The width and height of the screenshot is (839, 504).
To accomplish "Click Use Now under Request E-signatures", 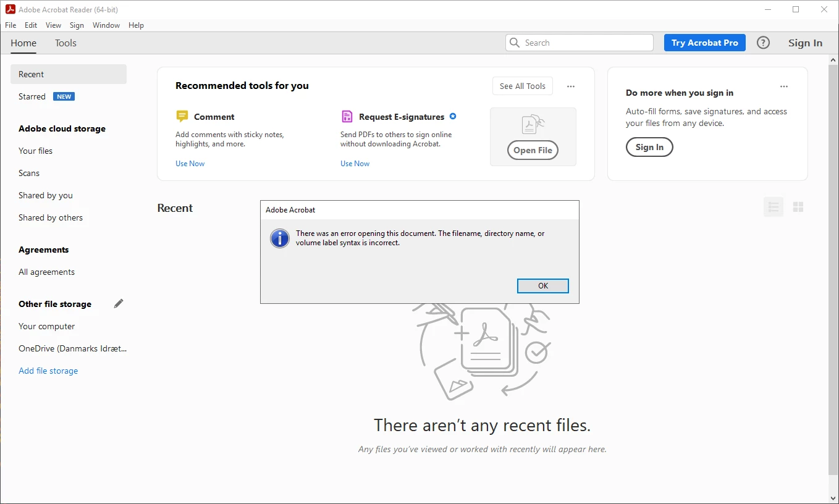I will 355,164.
